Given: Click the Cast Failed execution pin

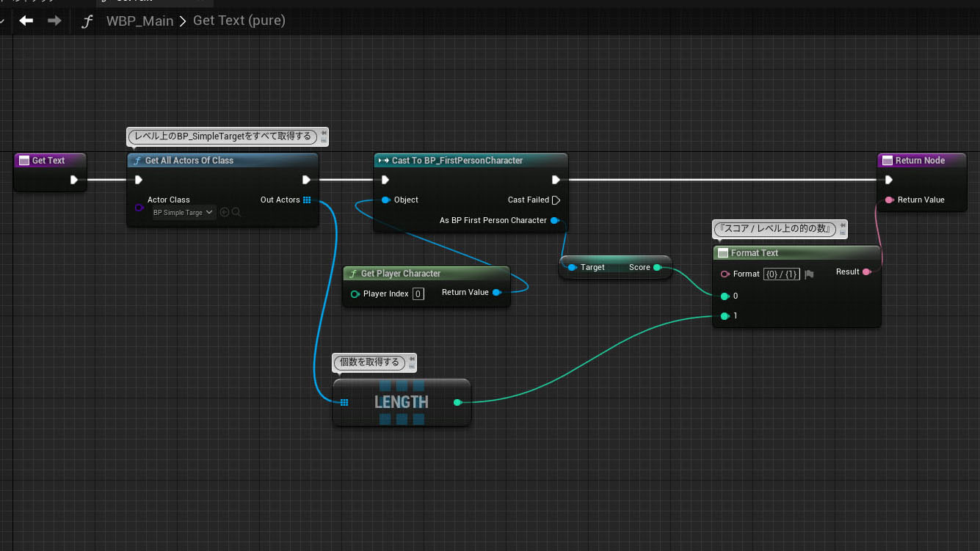Looking at the screenshot, I should pos(556,200).
